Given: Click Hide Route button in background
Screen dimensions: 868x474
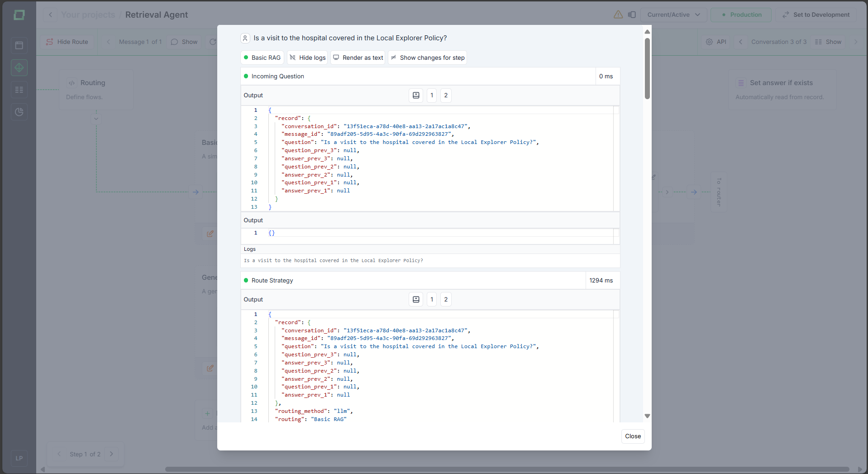Looking at the screenshot, I should (x=67, y=42).
